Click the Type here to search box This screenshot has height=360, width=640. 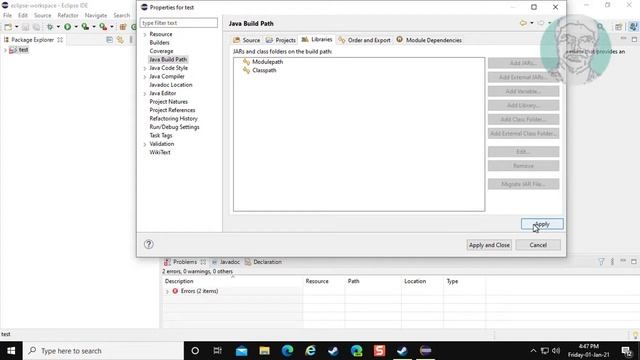(104, 351)
